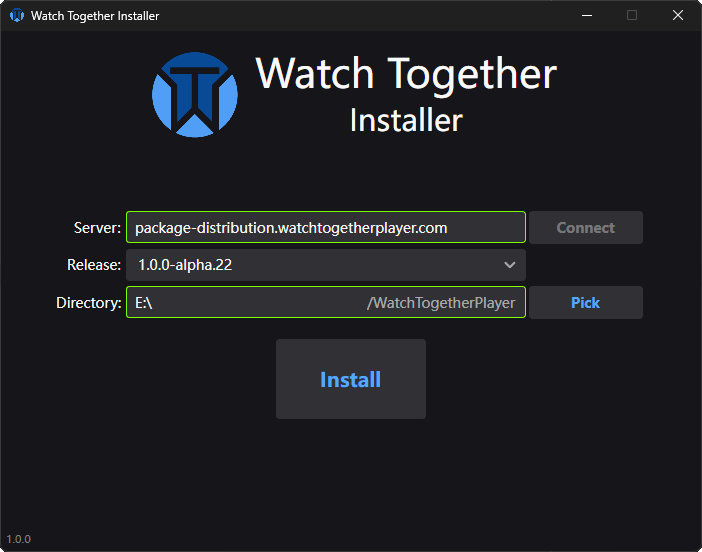The width and height of the screenshot is (702, 552).
Task: Click the chevron arrow of the Release dropdown
Action: tap(509, 265)
